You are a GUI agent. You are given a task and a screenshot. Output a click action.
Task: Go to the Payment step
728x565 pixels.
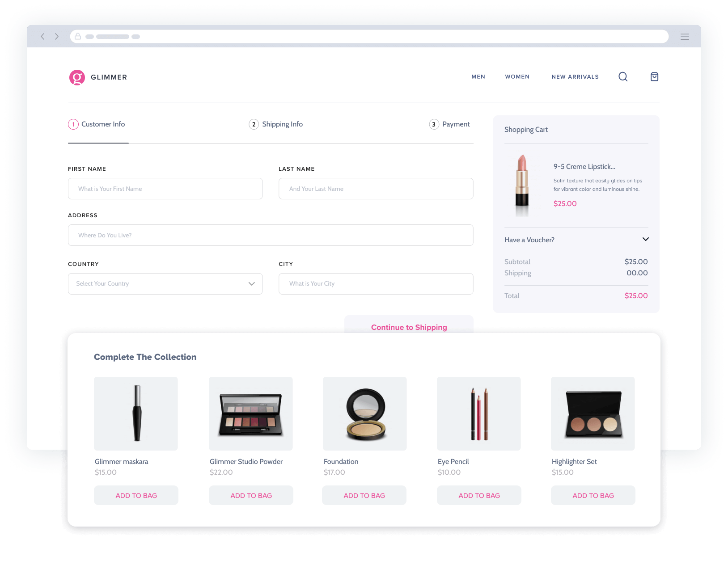pos(449,124)
